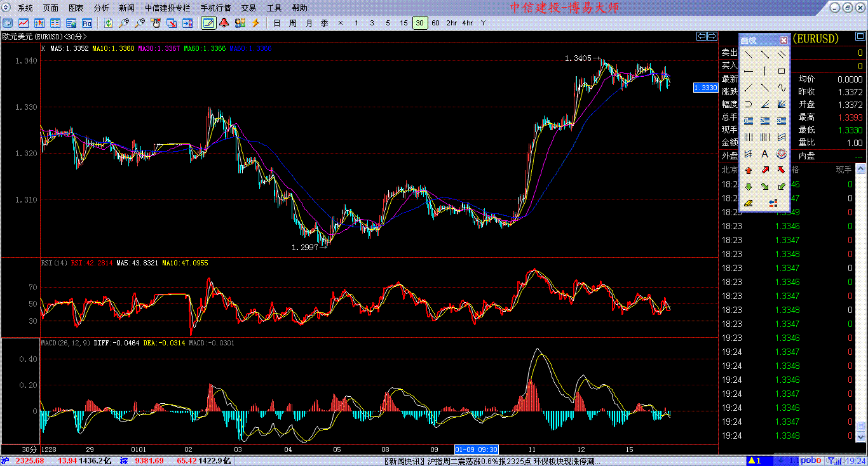
Task: Select the 2hr period button
Action: 451,23
